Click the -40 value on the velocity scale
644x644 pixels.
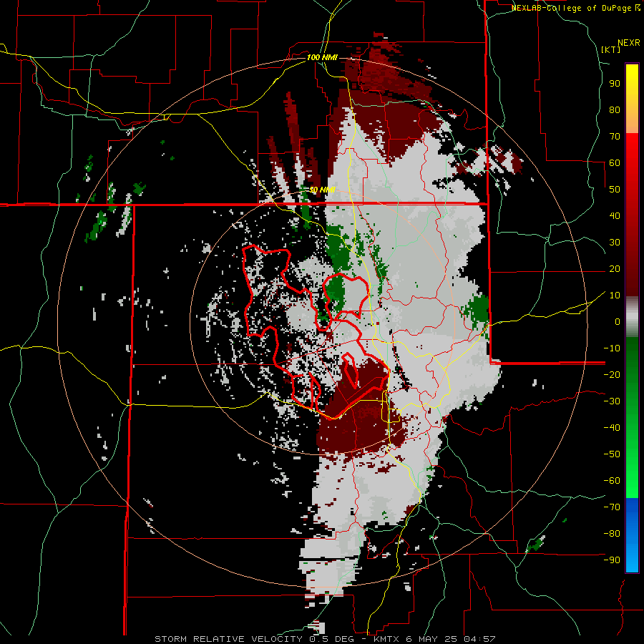[x=612, y=428]
